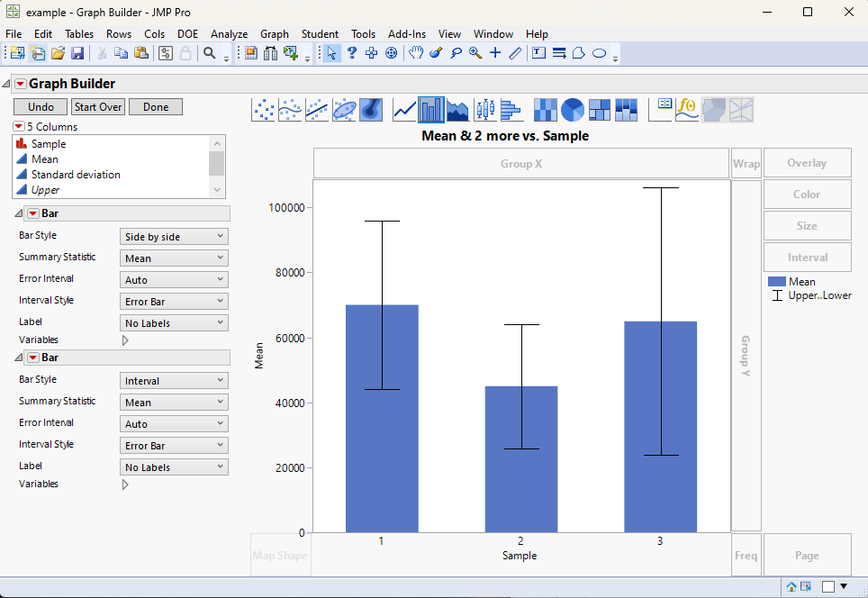Open the 5 Columns red triangle menu
Image resolution: width=868 pixels, height=598 pixels.
point(19,126)
